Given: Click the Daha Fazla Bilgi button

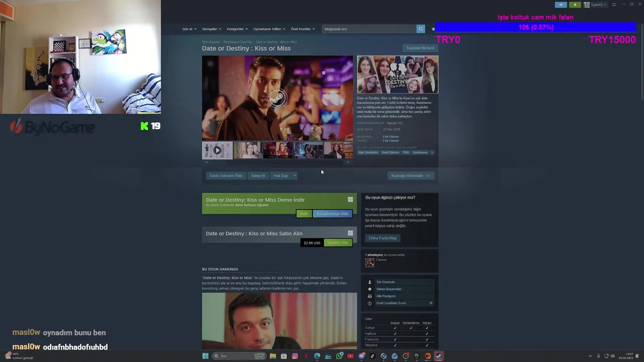Looking at the screenshot, I should coord(382,238).
